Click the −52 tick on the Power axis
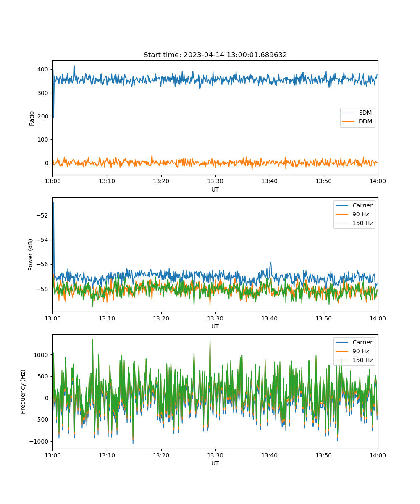 coord(44,215)
